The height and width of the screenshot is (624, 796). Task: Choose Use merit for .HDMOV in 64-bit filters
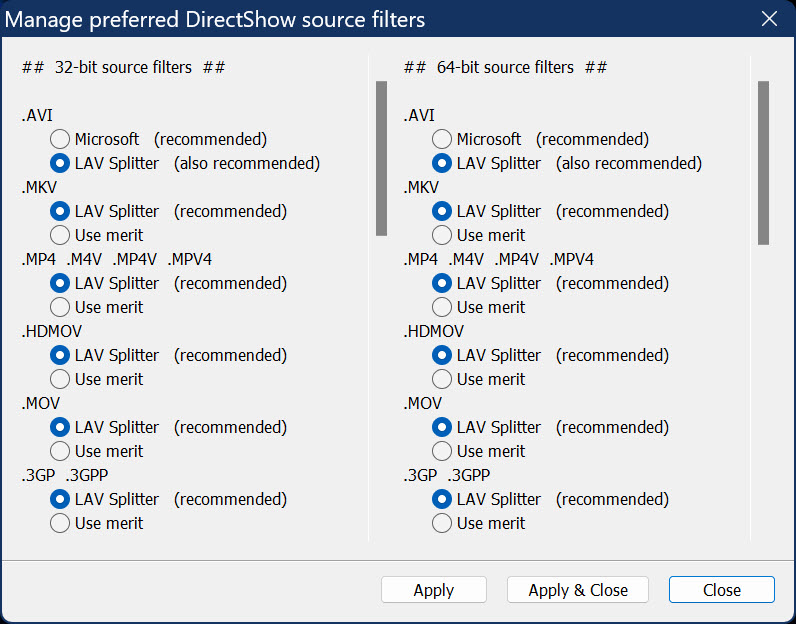(x=442, y=379)
